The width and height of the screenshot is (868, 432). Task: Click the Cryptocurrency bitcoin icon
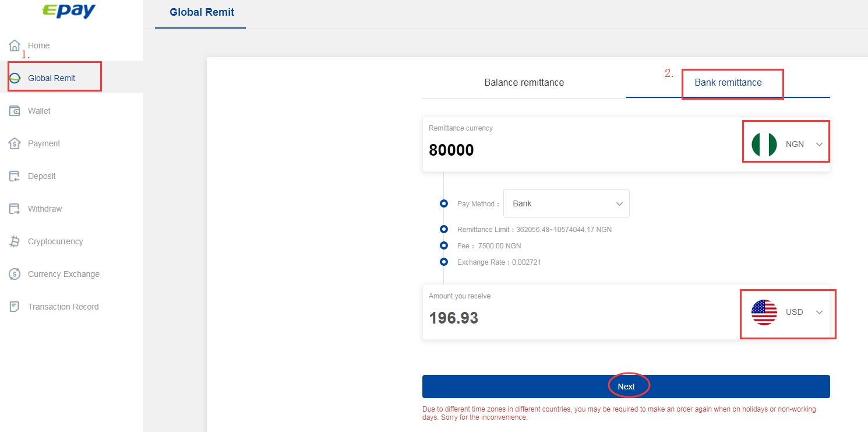click(15, 241)
